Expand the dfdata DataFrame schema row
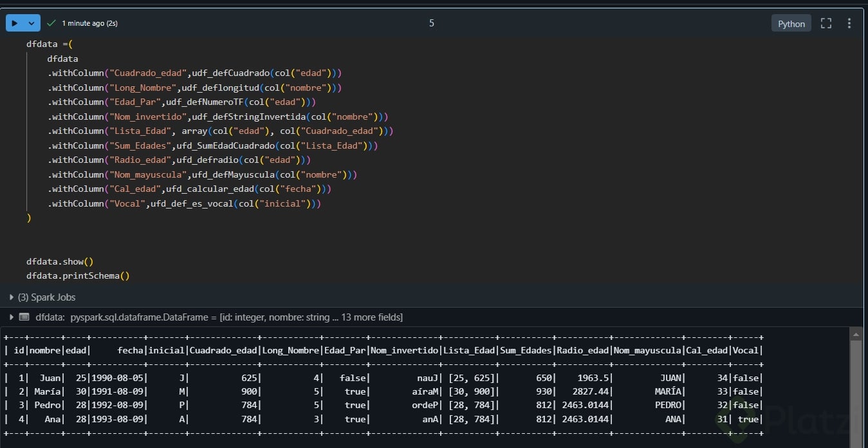 pos(12,317)
